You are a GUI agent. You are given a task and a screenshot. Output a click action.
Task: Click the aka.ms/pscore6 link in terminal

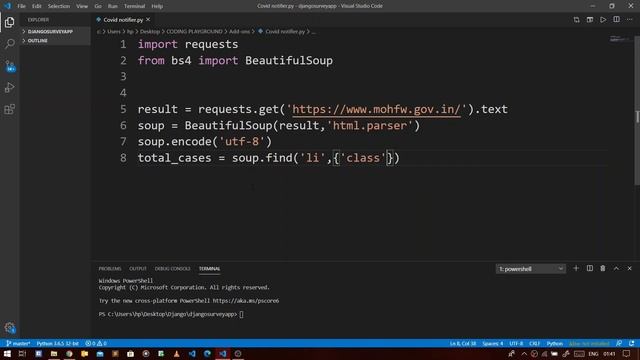point(246,301)
